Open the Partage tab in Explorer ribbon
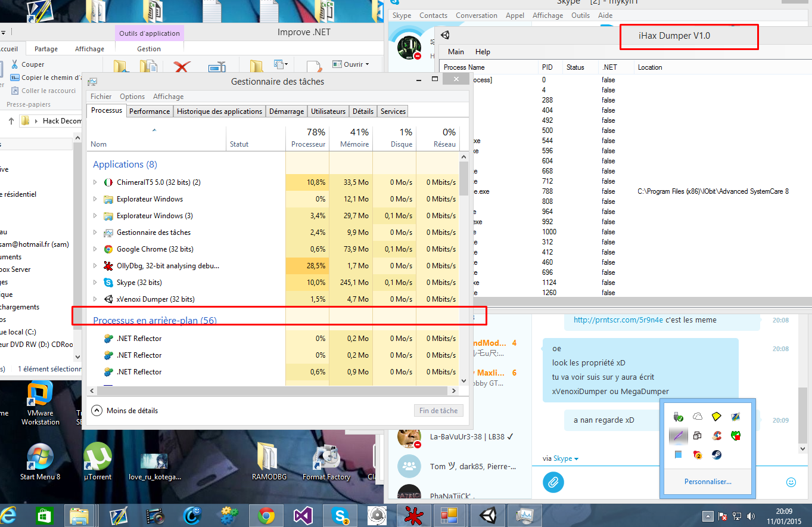This screenshot has height=527, width=812. (46, 49)
